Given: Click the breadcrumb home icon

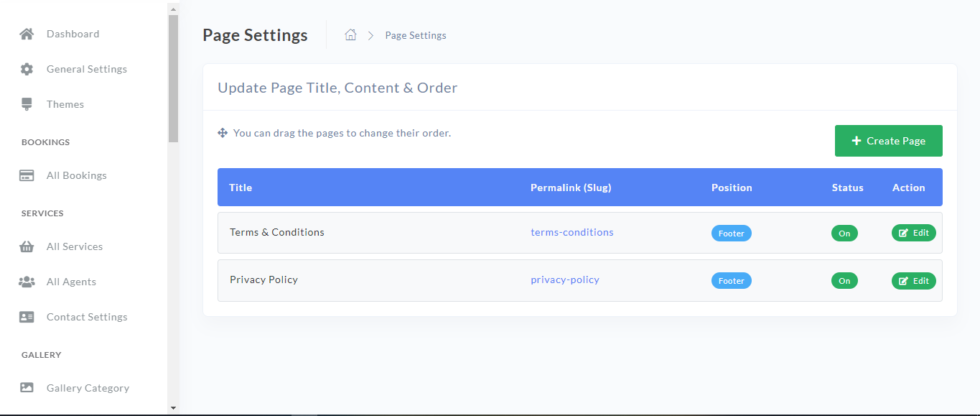Looking at the screenshot, I should point(350,34).
